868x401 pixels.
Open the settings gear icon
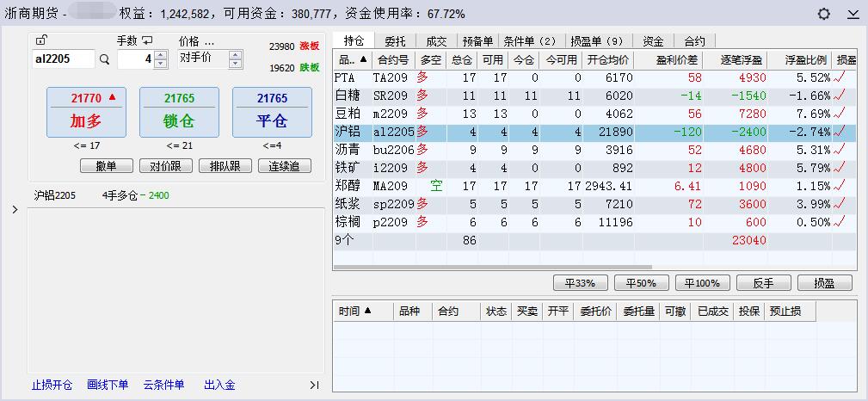tap(825, 14)
